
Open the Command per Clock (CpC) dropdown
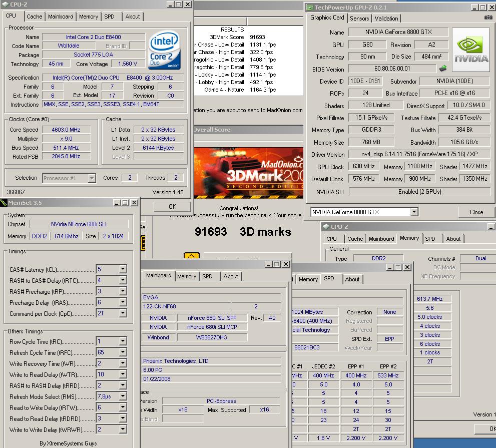[123, 313]
